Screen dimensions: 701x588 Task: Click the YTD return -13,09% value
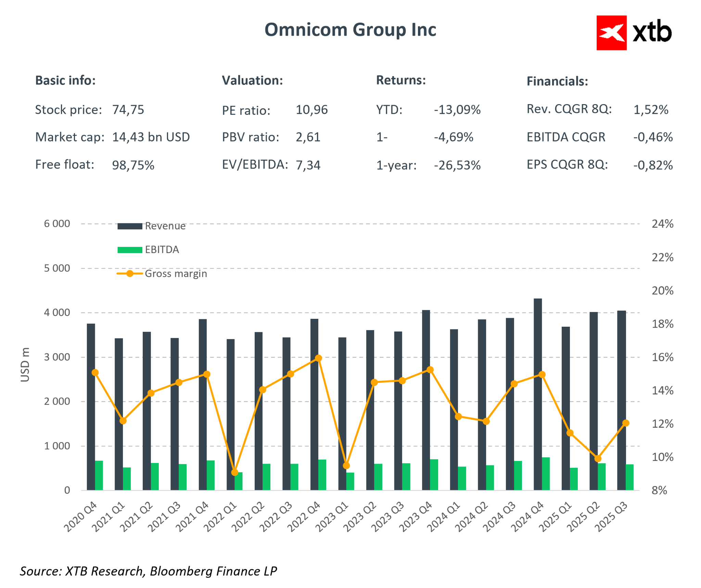pyautogui.click(x=457, y=110)
